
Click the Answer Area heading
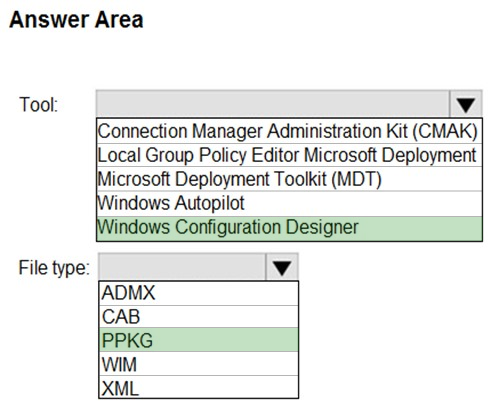76,20
